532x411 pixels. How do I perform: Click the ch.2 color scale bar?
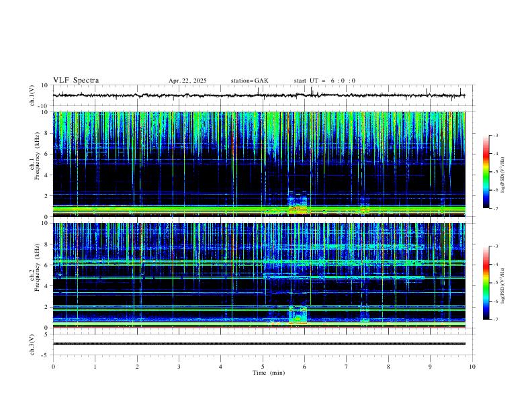(x=486, y=283)
